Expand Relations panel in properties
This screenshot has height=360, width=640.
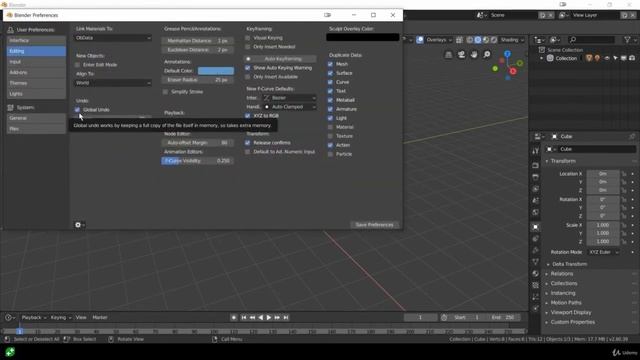tap(562, 274)
